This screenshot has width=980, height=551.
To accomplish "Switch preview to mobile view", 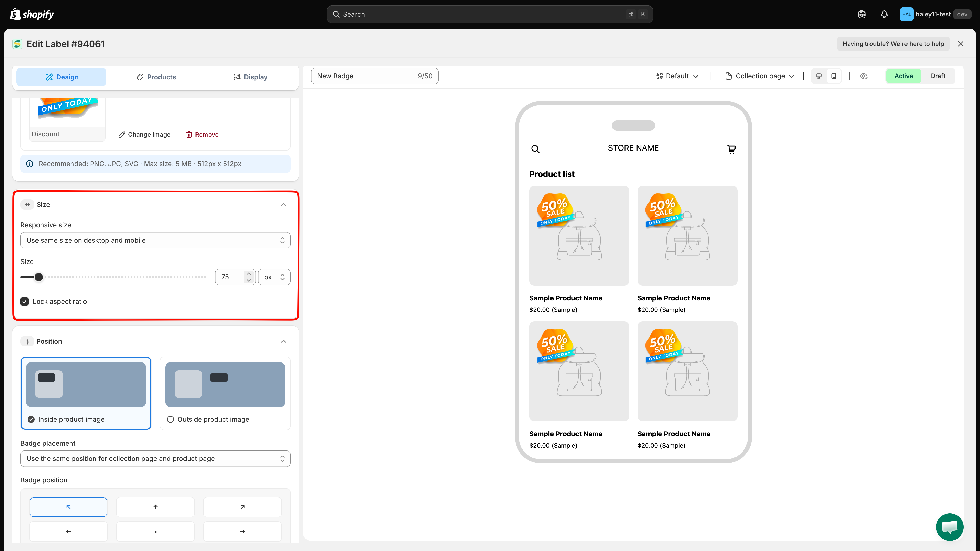I will click(x=834, y=76).
